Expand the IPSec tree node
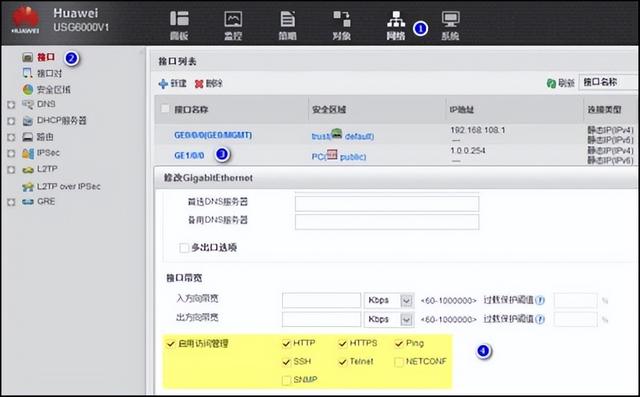 tap(11, 154)
